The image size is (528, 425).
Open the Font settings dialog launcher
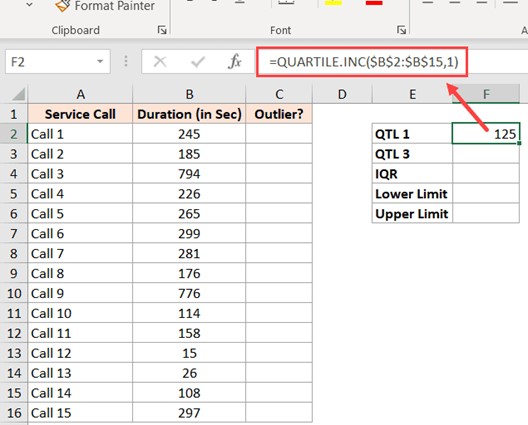(x=401, y=30)
